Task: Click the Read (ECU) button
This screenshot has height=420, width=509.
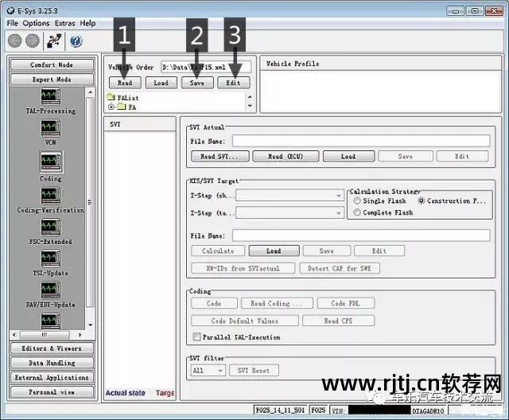Action: [286, 157]
